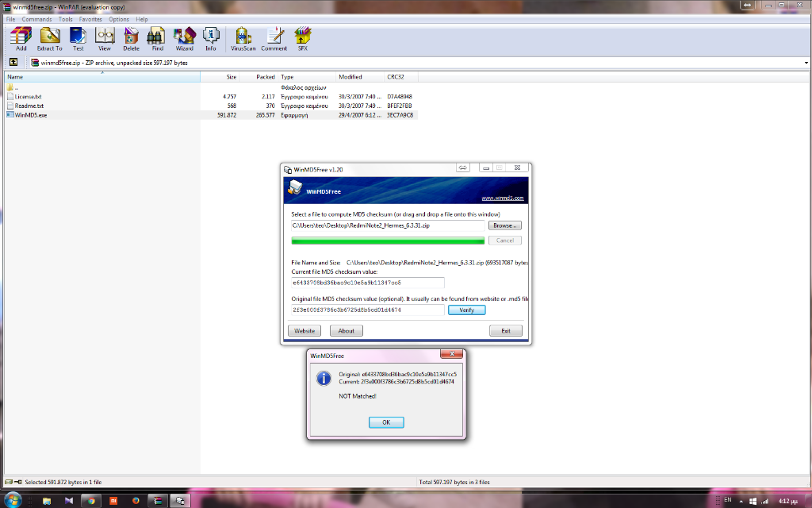Open the Mi app on the taskbar

click(x=113, y=501)
